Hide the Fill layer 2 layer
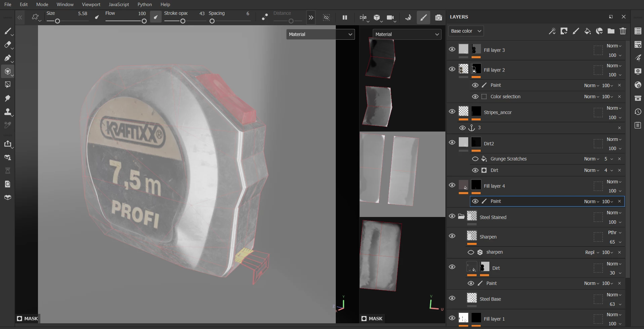Screen dimensions: 644x329 pyautogui.click(x=452, y=69)
